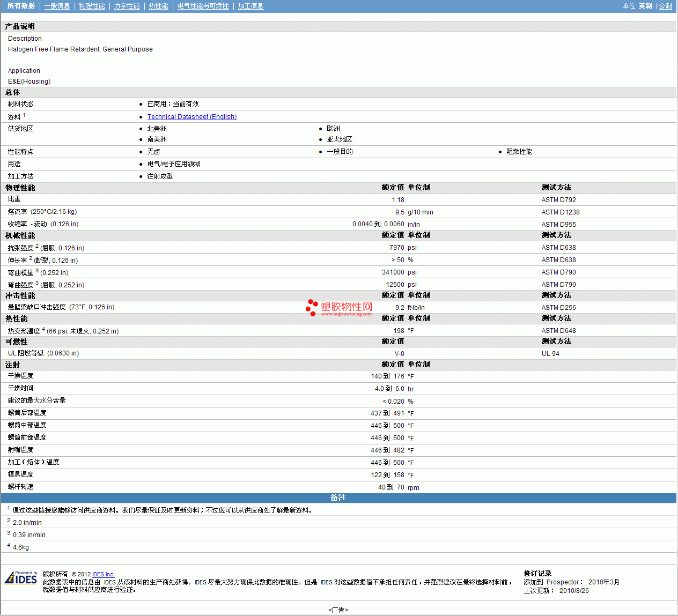Click the UL 94 test method
The width and height of the screenshot is (678, 616).
click(x=550, y=354)
